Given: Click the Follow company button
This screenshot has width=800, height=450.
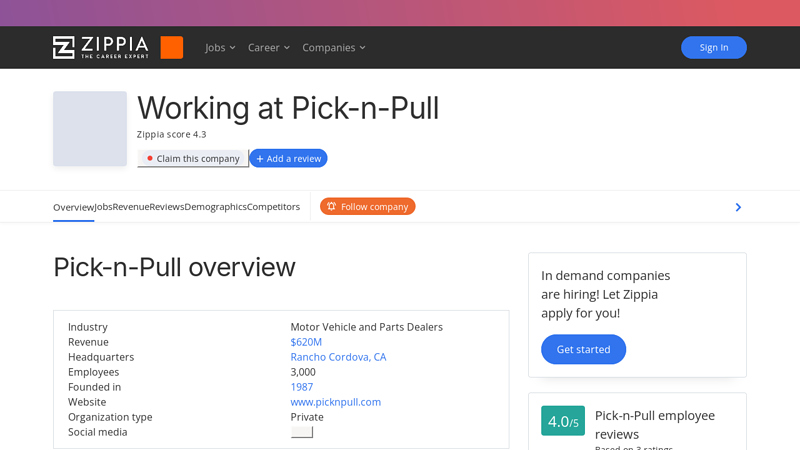Looking at the screenshot, I should tap(367, 207).
